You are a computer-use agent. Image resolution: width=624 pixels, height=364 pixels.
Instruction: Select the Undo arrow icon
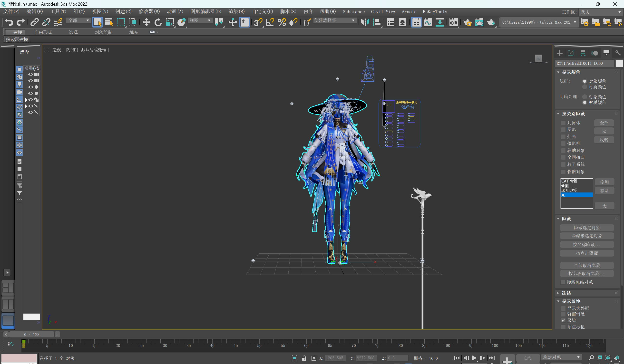coord(9,22)
